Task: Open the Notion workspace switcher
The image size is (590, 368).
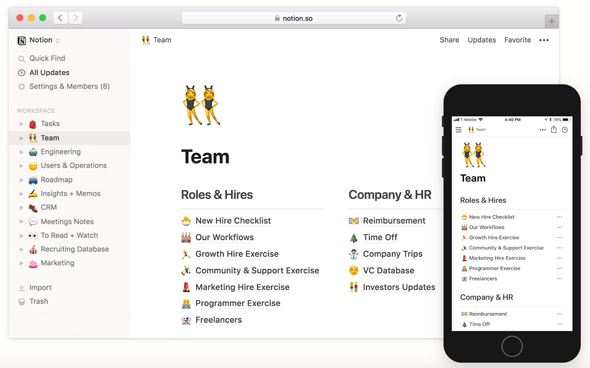Action: pyautogui.click(x=38, y=40)
